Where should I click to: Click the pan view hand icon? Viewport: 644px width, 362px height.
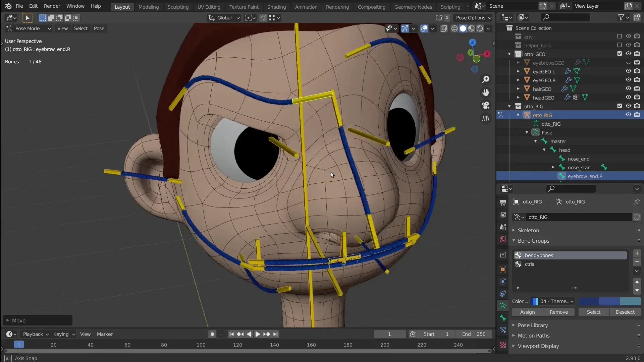pyautogui.click(x=486, y=92)
